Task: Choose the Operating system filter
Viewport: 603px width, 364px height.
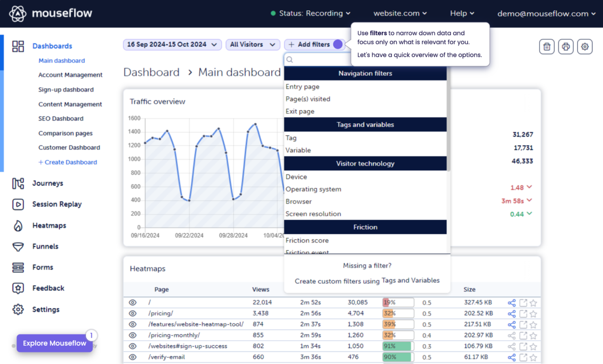Action: 313,189
